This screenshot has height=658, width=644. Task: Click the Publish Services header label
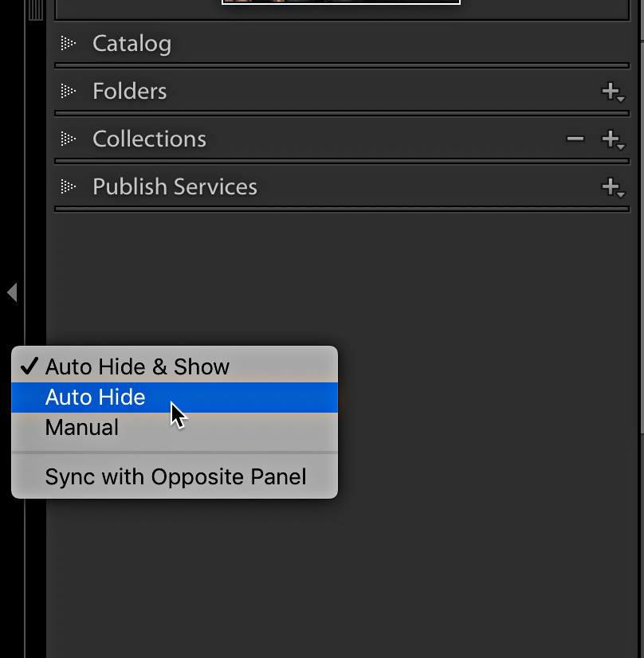pos(175,186)
